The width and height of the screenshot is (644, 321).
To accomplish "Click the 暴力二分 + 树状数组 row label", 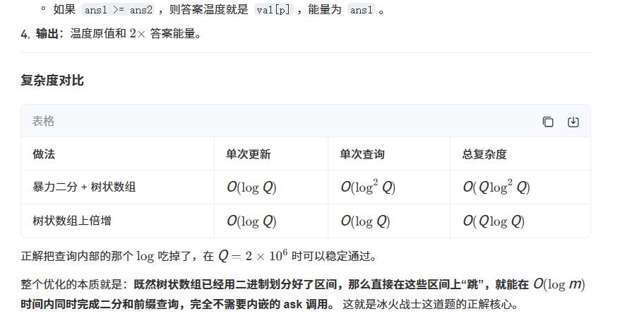I will click(84, 187).
